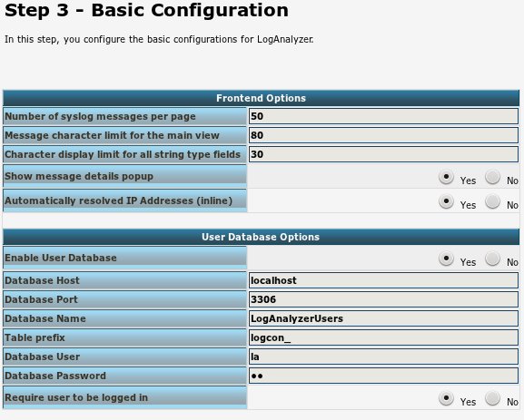Image resolution: width=524 pixels, height=420 pixels.
Task: Click the 'Table prefix' label
Action: pos(35,337)
